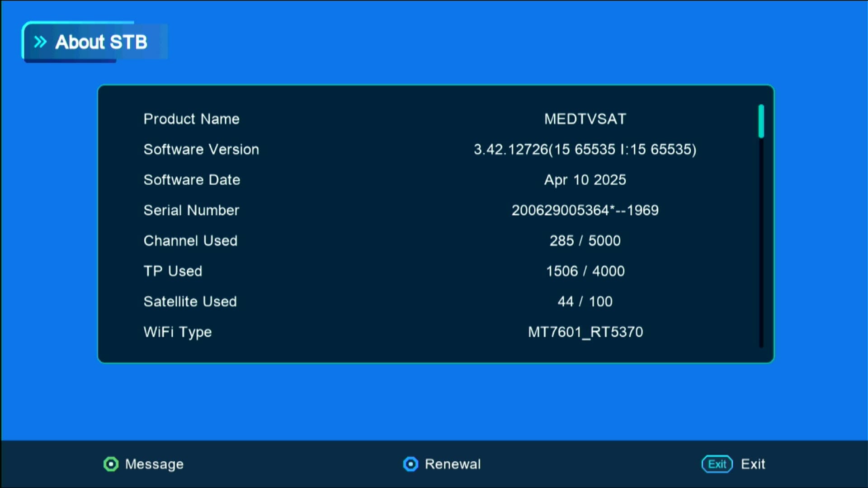
Task: Select the Product Name row
Action: pyautogui.click(x=192, y=119)
